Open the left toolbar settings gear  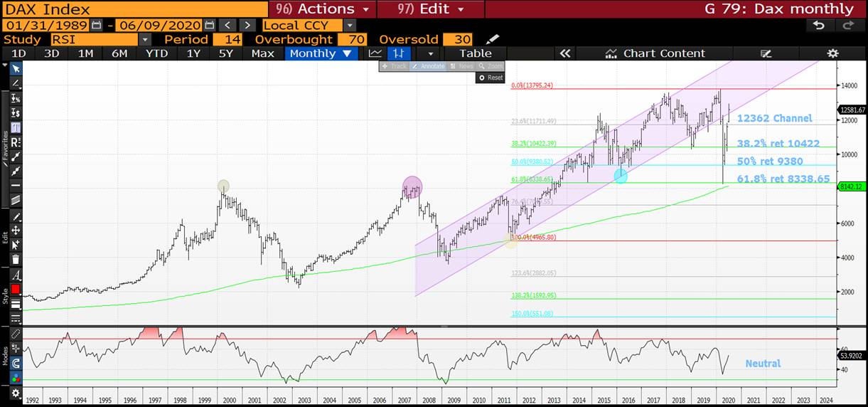pyautogui.click(x=16, y=393)
